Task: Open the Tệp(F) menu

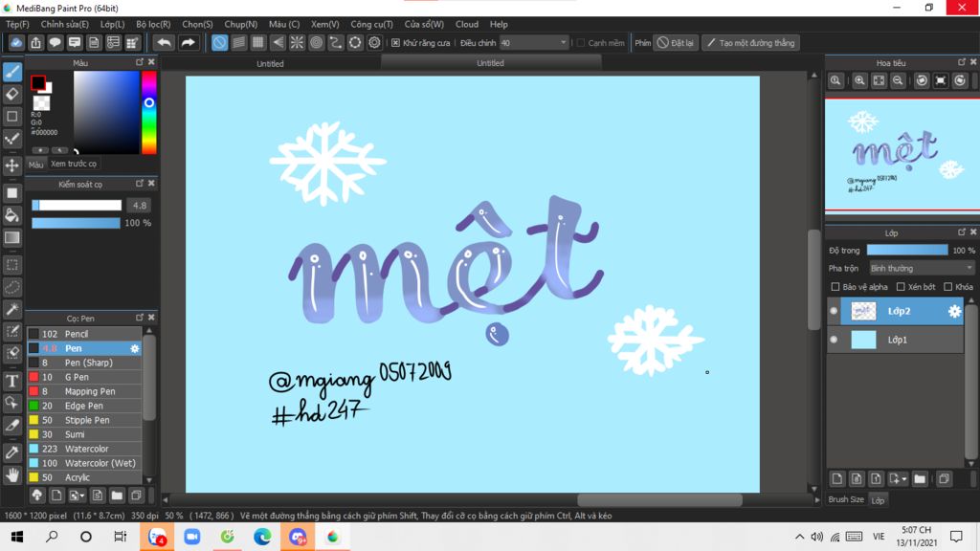Action: (17, 24)
